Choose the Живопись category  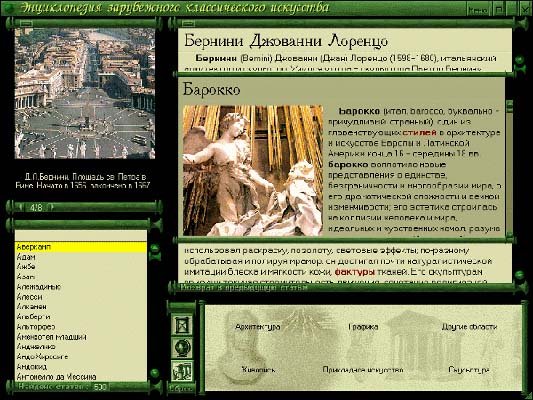click(x=258, y=370)
